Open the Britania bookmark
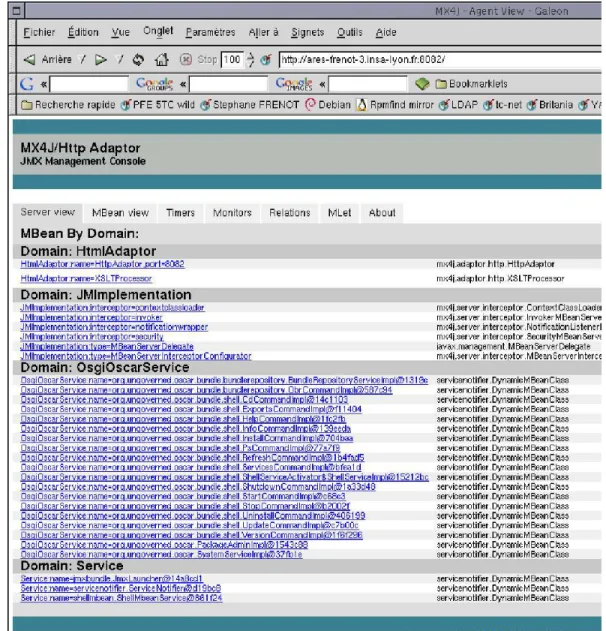The image size is (606, 631). point(550,105)
